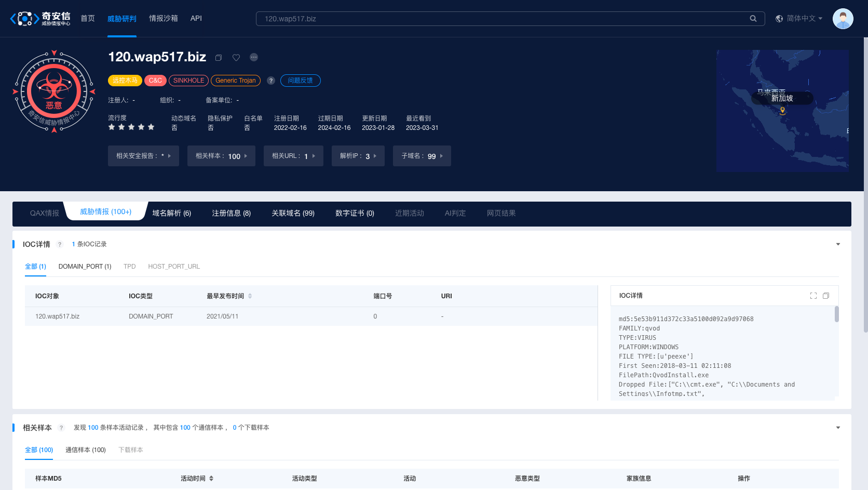Click the malicious verdict biohazard badge
Viewport: 868px width, 490px height.
[54, 91]
